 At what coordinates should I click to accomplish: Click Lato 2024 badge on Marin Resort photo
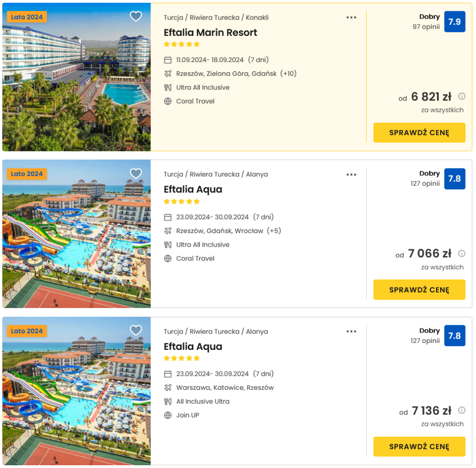(27, 17)
